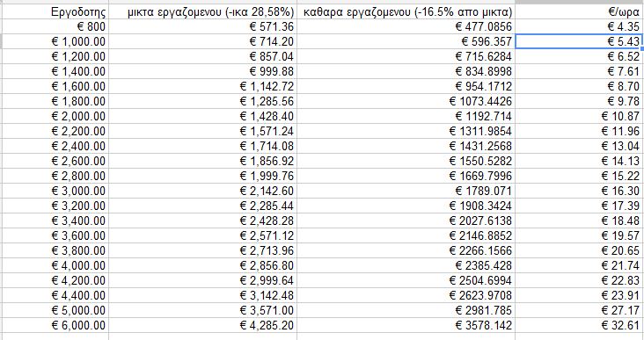Click the hourly rate € 21.74
The image size is (644, 340).
pyautogui.click(x=579, y=266)
